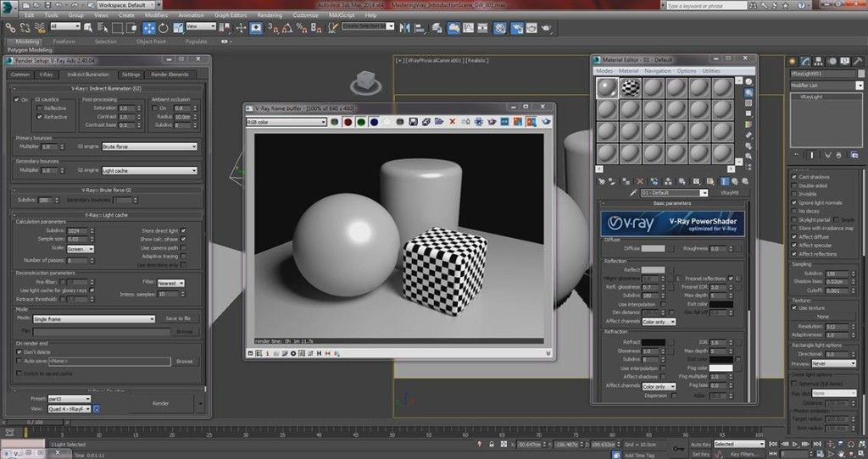This screenshot has width=868, height=459.
Task: Open the Primary bounces GI engine dropdown
Action: tap(149, 147)
